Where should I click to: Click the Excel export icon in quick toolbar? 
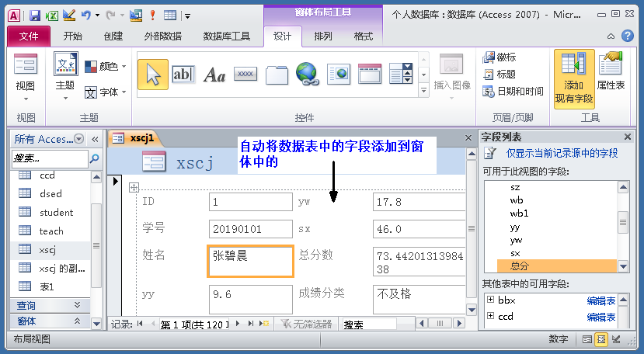click(x=52, y=16)
